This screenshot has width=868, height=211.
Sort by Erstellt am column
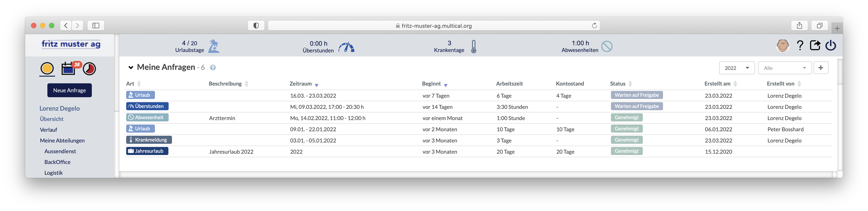tap(721, 84)
